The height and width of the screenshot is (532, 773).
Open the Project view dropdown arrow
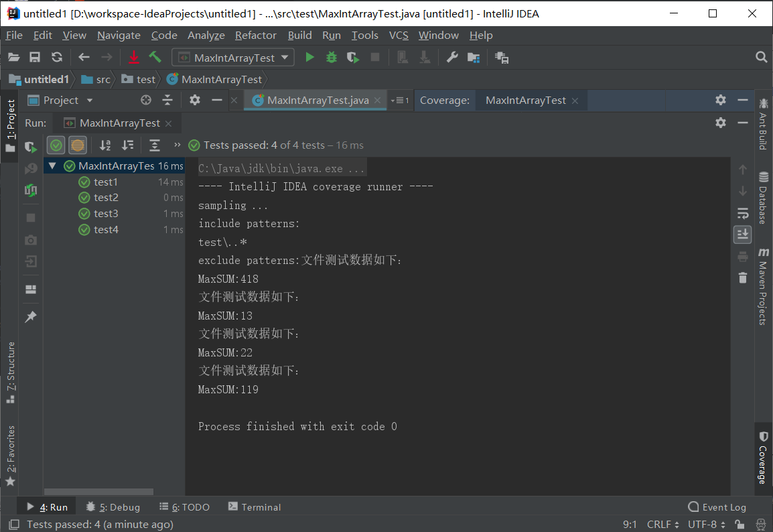point(90,100)
